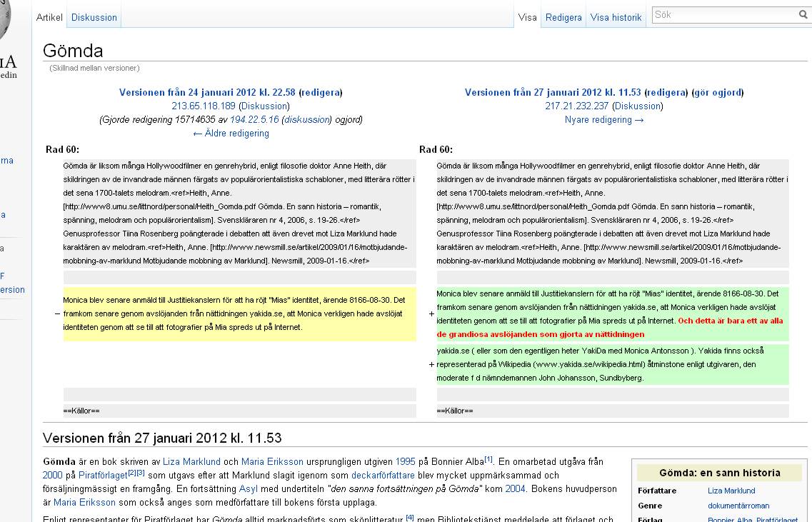Click the Gömda page title
This screenshot has height=522, width=812.
tap(73, 51)
